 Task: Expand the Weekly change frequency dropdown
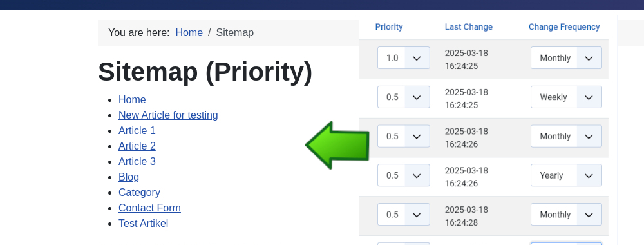click(x=566, y=97)
